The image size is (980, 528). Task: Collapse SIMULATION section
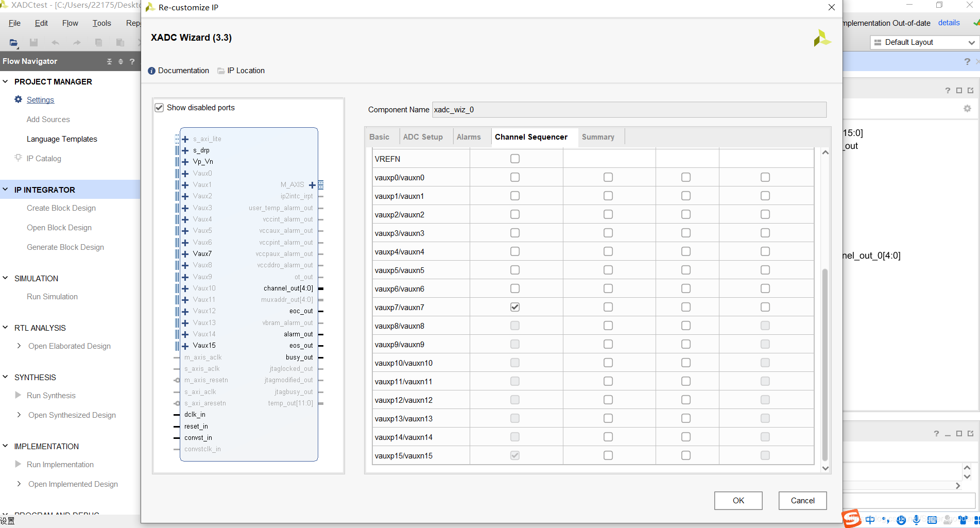coord(5,278)
